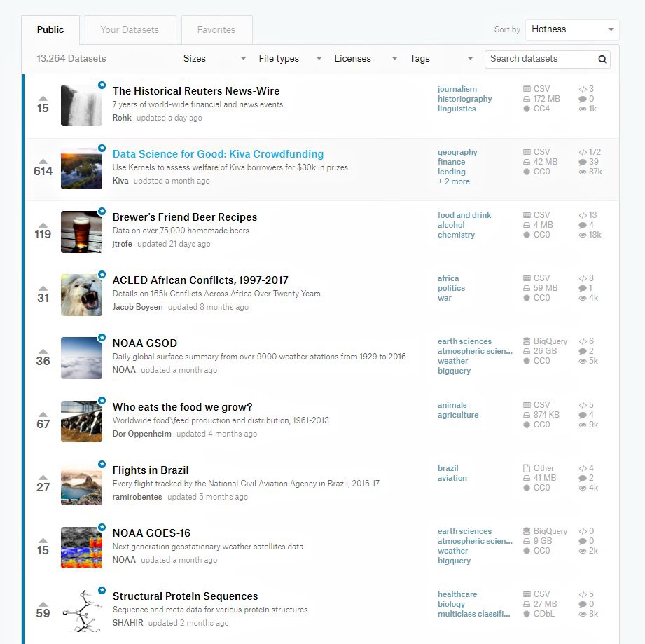Open the Tags filter dropdown
645x644 pixels.
[x=441, y=59]
